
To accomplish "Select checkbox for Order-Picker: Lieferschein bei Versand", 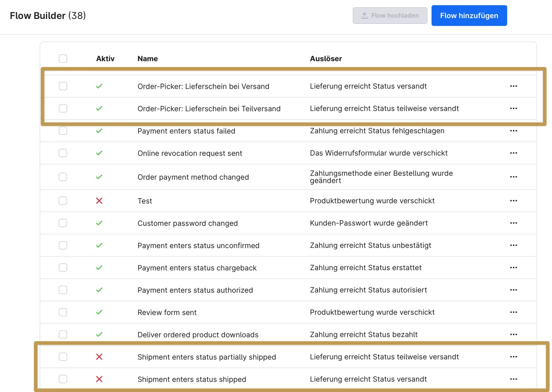I will point(63,86).
